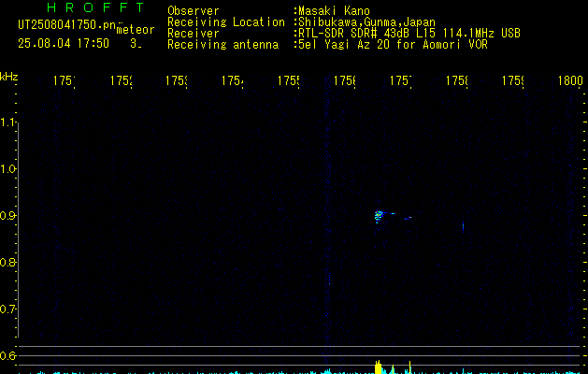
Task: Click the 1800 time axis label
Action: click(570, 81)
